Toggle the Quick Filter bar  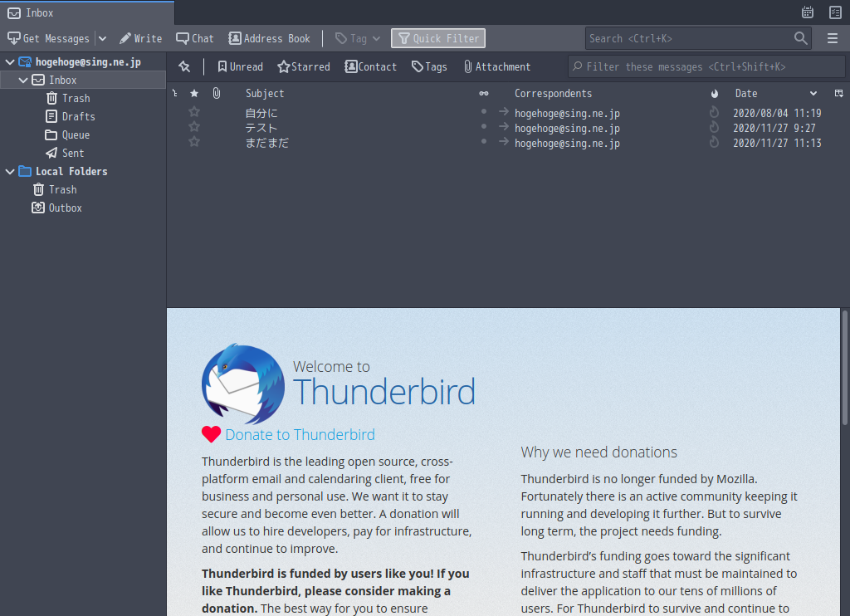(438, 38)
